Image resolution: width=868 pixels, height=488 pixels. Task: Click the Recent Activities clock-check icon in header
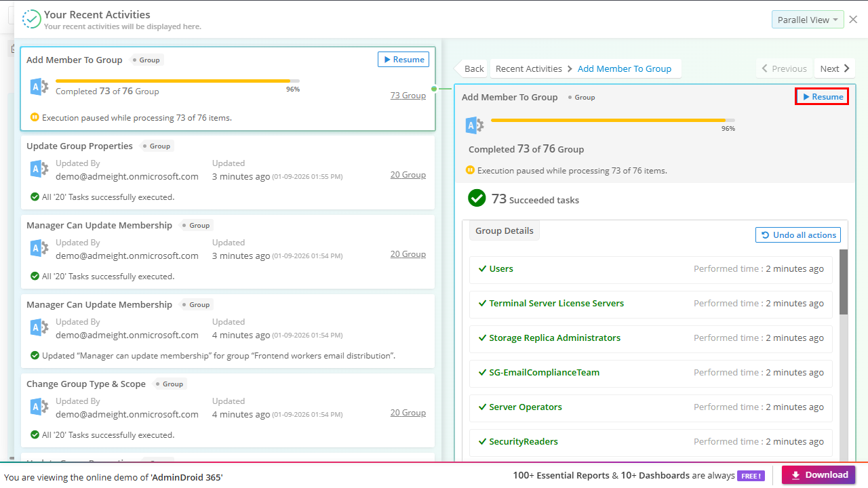pos(31,19)
